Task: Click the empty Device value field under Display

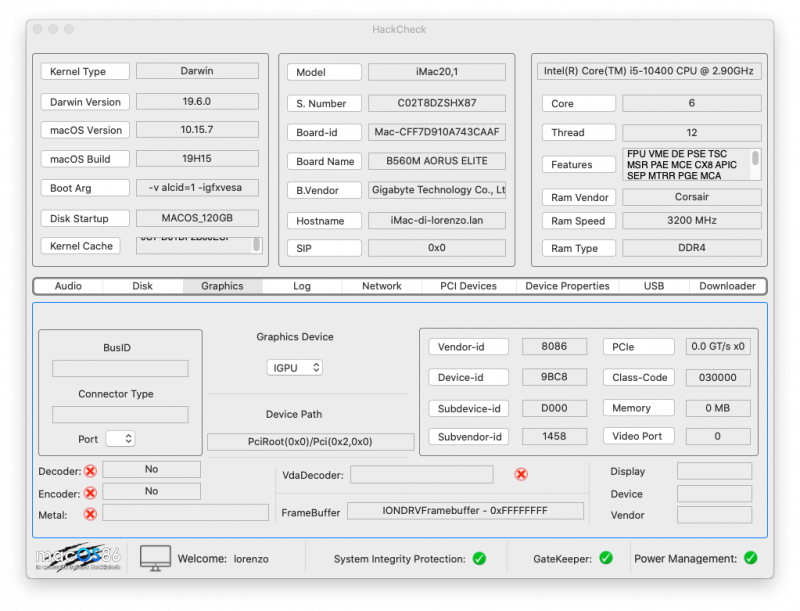Action: pyautogui.click(x=714, y=493)
